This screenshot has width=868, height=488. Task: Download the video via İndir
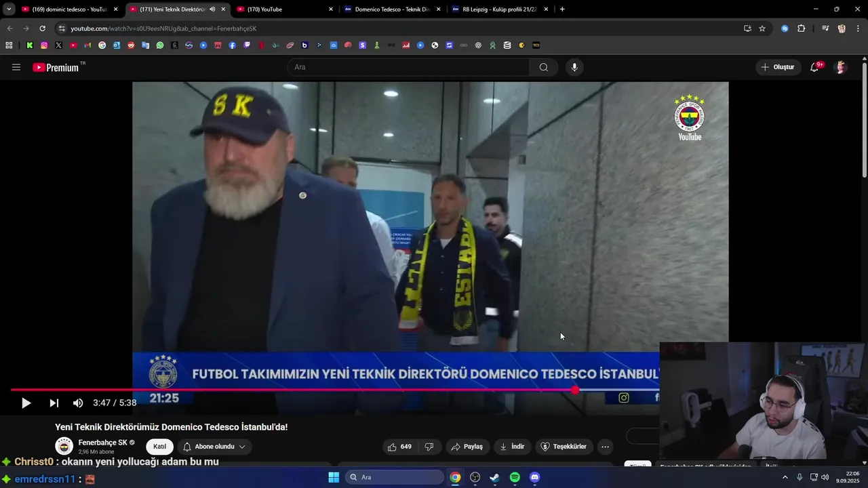512,447
